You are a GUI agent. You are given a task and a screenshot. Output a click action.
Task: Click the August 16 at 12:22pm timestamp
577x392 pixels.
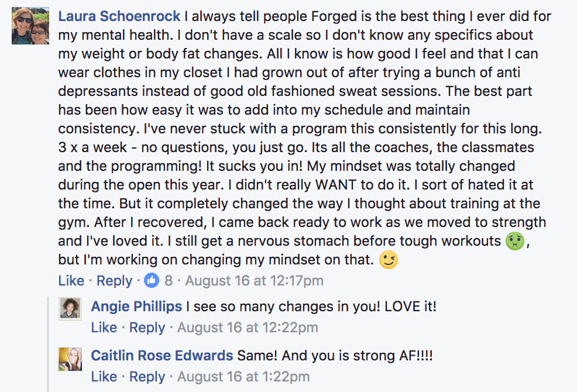pyautogui.click(x=248, y=328)
